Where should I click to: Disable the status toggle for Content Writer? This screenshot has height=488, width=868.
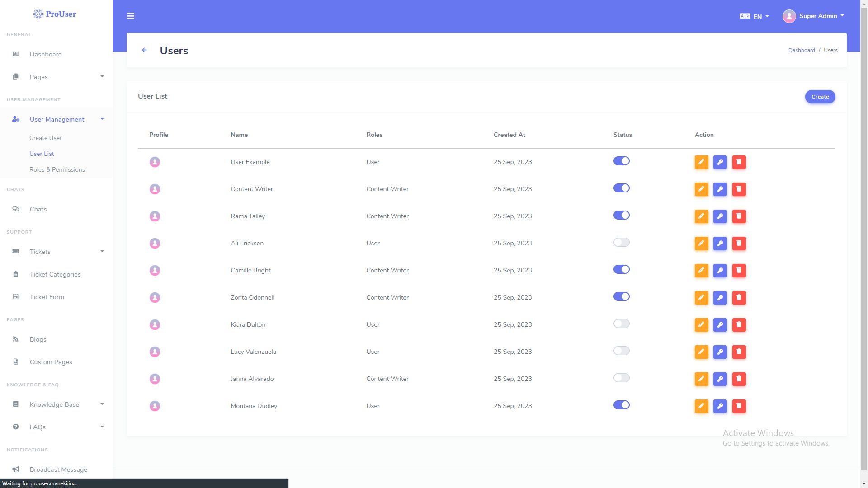[x=621, y=188]
